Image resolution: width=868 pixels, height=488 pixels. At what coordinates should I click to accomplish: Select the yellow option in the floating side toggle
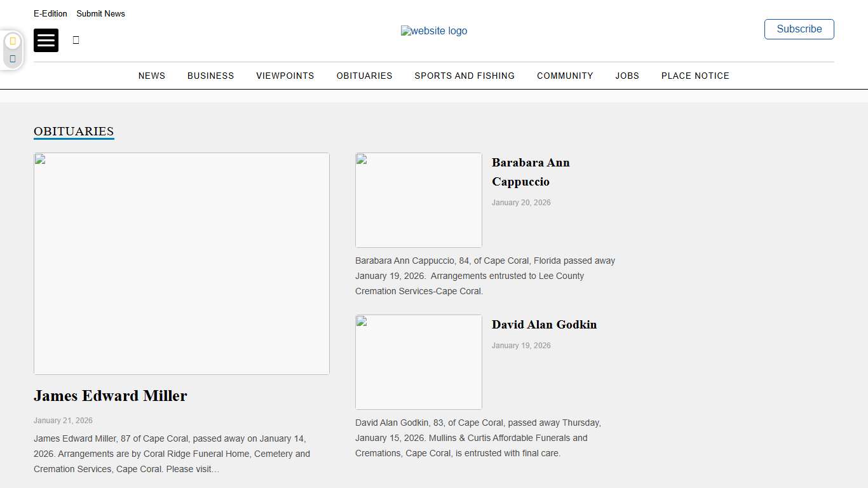click(13, 41)
